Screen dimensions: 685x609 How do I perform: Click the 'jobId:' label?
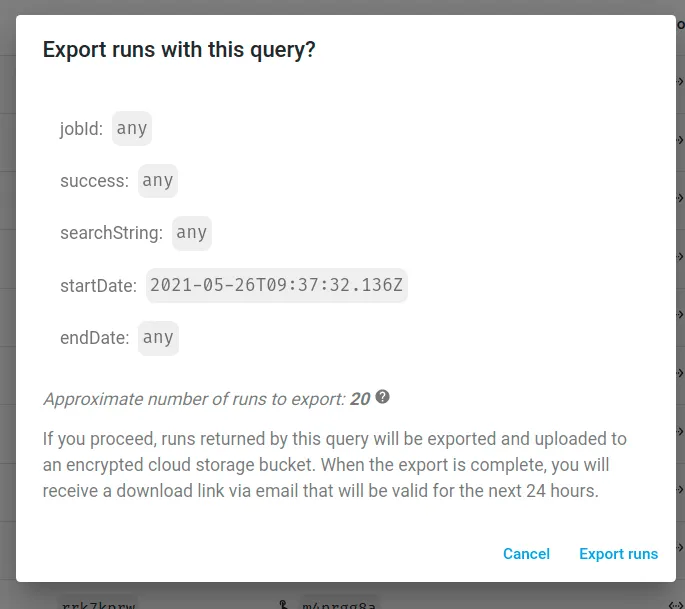pyautogui.click(x=81, y=129)
